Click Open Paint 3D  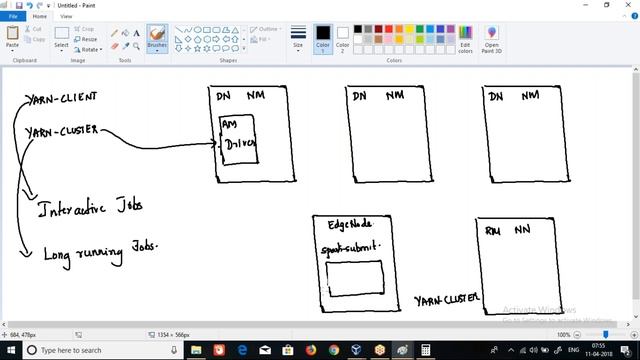tap(492, 40)
